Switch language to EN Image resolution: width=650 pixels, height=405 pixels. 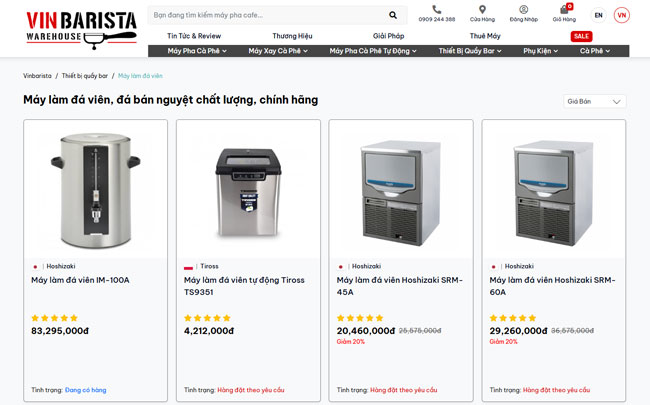pyautogui.click(x=598, y=16)
